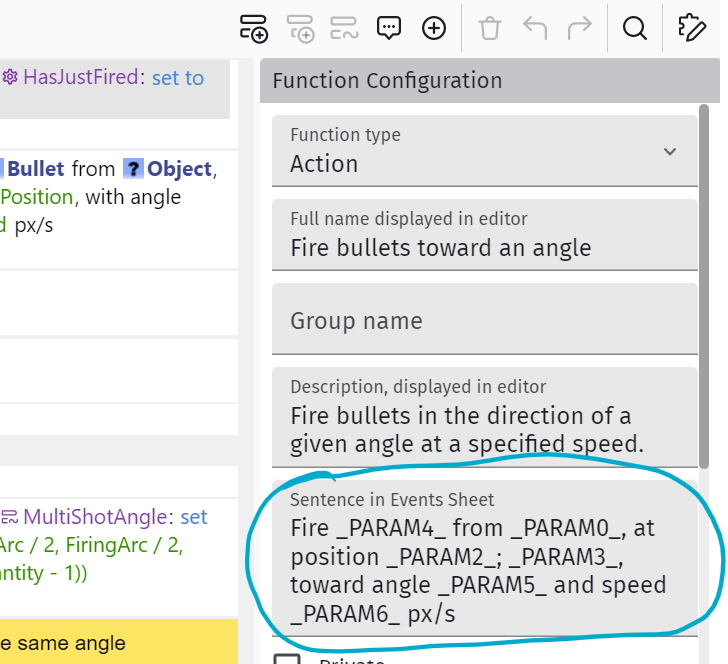Click the Add a sub-event icon

tap(300, 28)
